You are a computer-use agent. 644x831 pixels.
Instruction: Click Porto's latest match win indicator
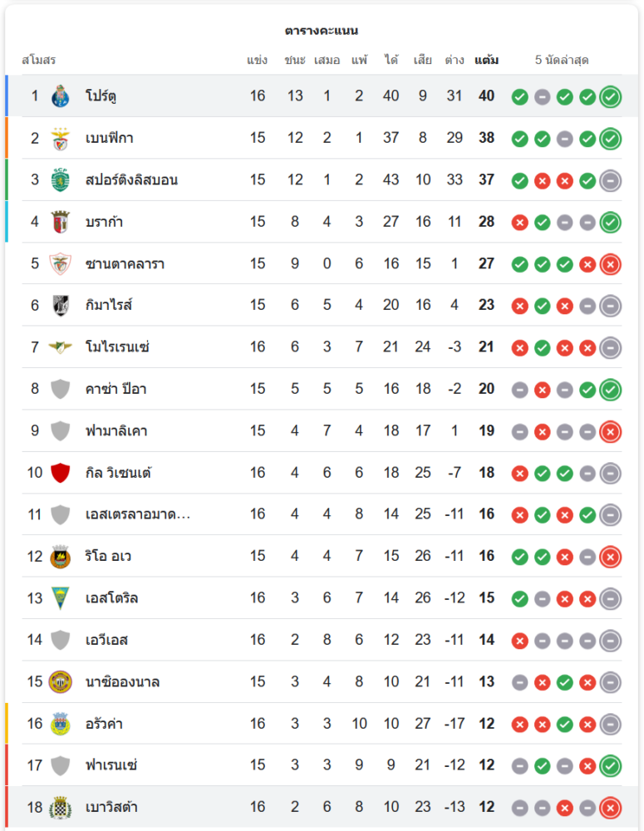[610, 96]
